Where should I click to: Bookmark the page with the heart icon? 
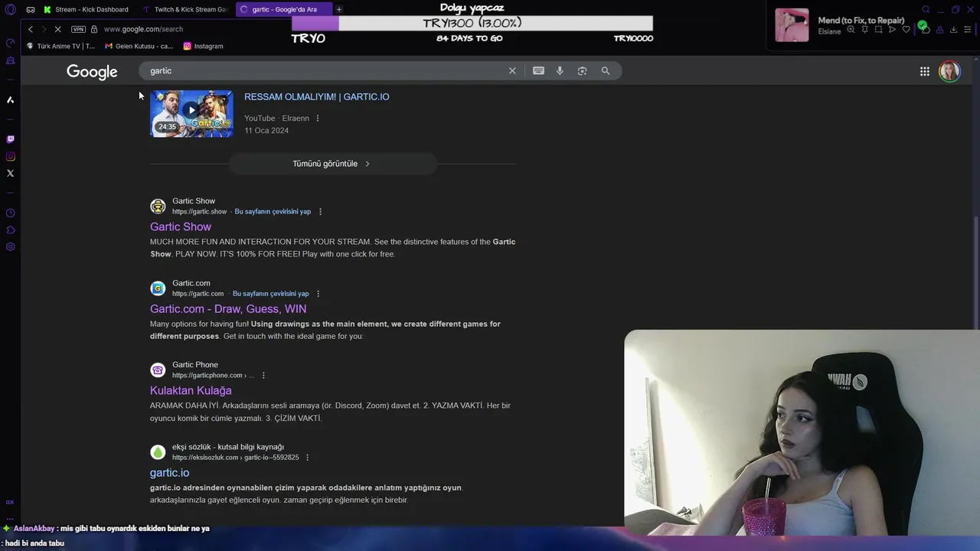coord(906,30)
